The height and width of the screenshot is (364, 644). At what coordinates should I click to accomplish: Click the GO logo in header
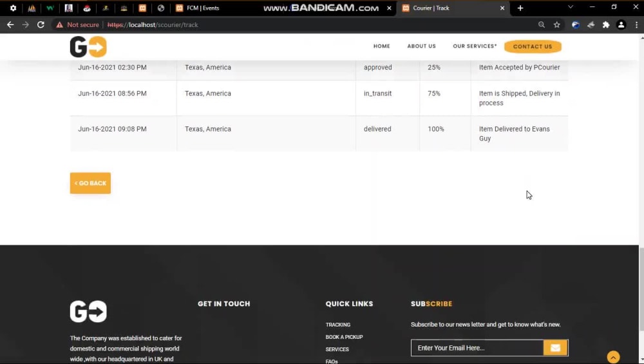coord(88,46)
